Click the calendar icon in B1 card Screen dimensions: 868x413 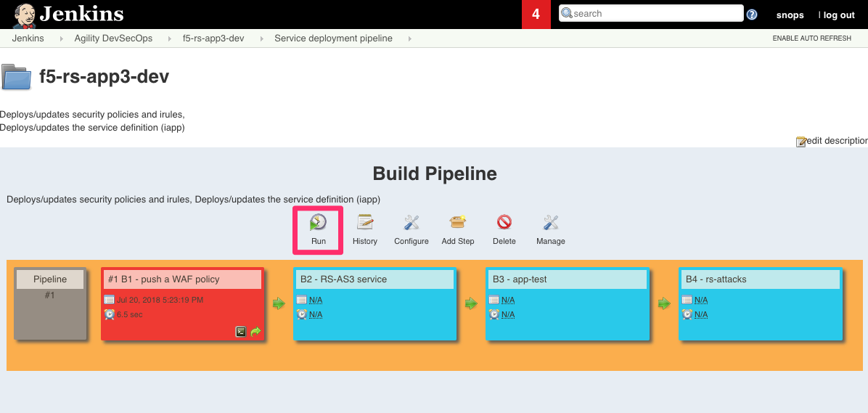point(109,300)
